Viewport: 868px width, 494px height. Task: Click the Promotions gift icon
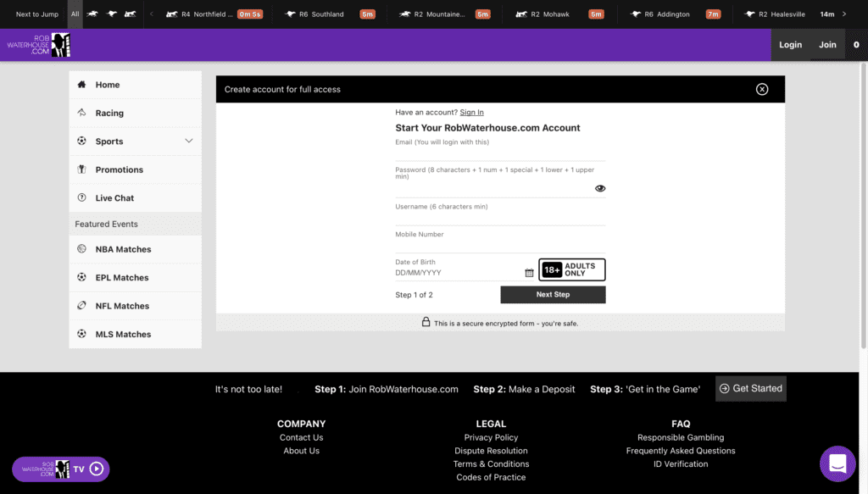pyautogui.click(x=82, y=169)
